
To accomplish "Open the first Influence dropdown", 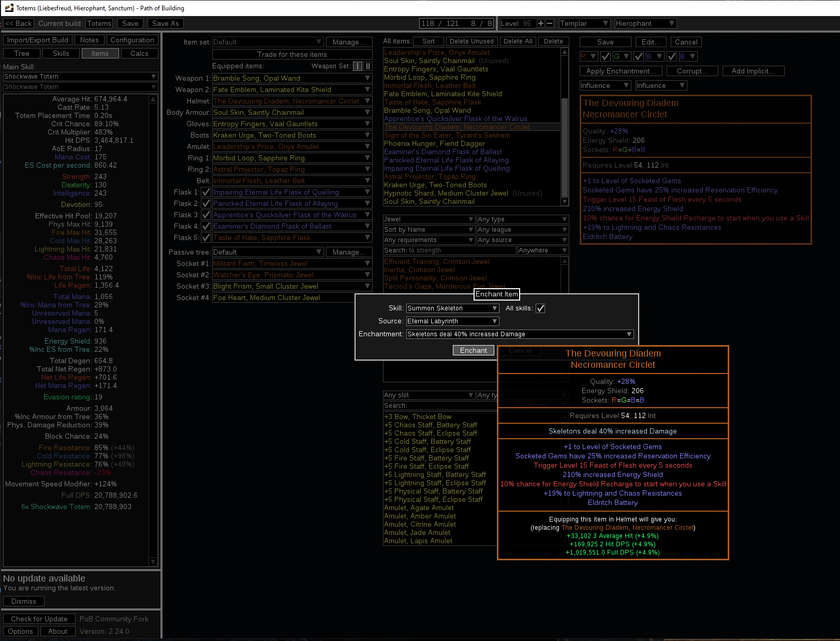I will coord(606,85).
